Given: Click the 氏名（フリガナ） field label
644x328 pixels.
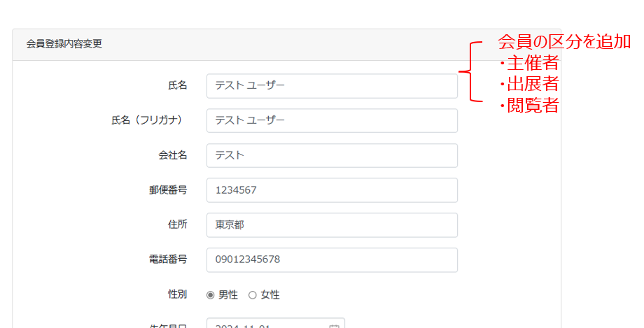Looking at the screenshot, I should click(x=149, y=120).
